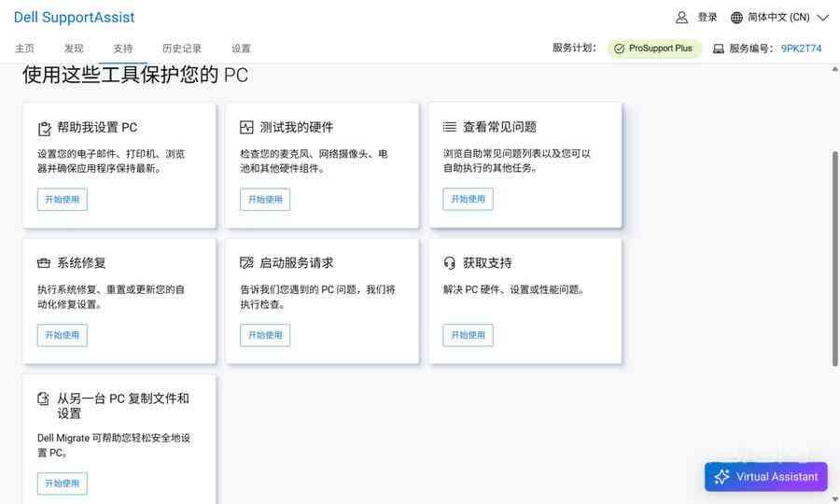840x504 pixels.
Task: Click the headset icon beside 获取支持
Action: 450,263
